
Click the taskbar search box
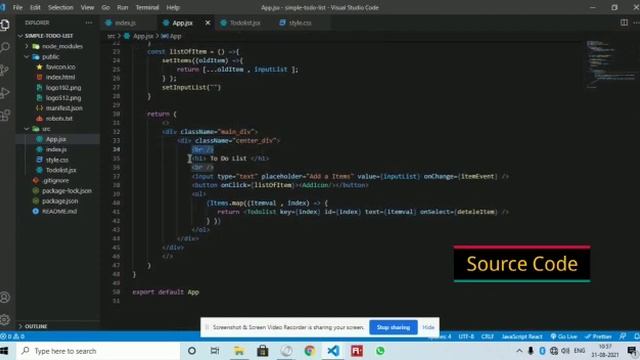click(98, 351)
